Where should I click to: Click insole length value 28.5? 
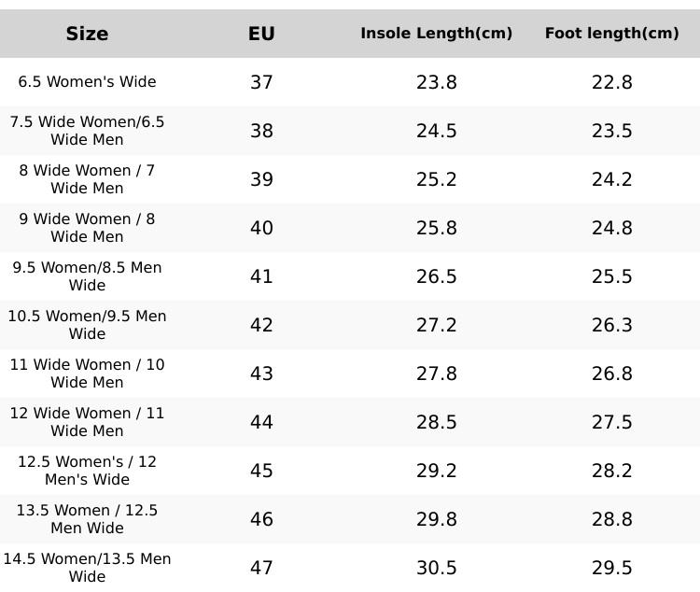click(x=436, y=422)
